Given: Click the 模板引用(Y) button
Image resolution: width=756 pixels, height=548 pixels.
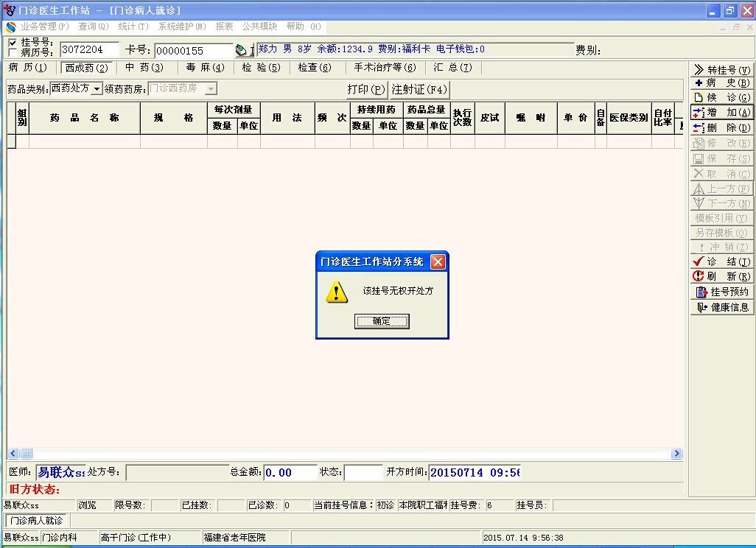Looking at the screenshot, I should (x=722, y=218).
